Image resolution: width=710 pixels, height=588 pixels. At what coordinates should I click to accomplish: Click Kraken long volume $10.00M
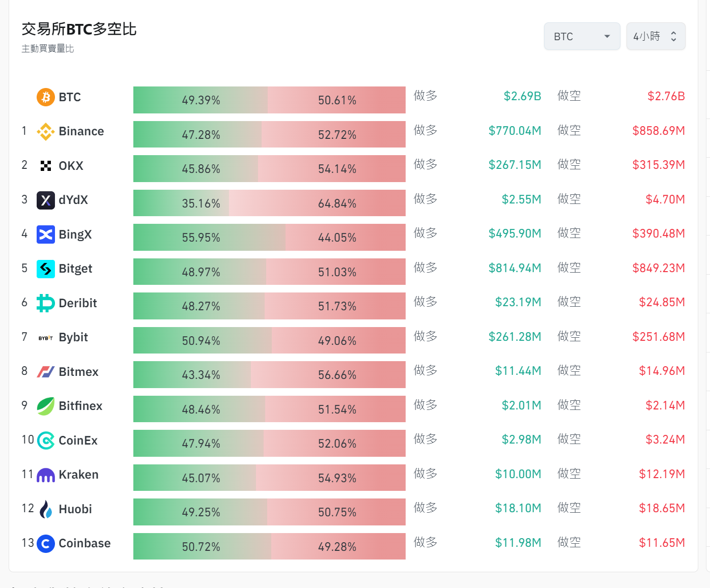(518, 474)
